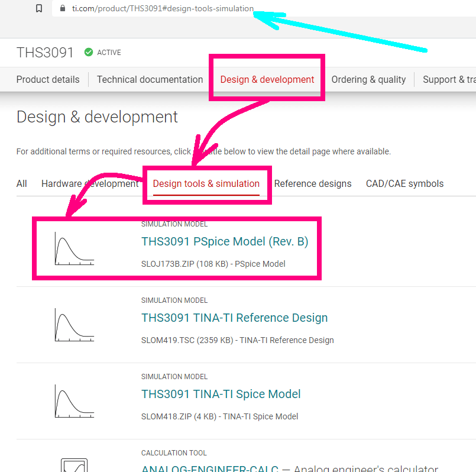Viewport: 476px width, 472px height.
Task: Open THS3091 PSpice Model (Rev. B) link
Action: point(225,241)
